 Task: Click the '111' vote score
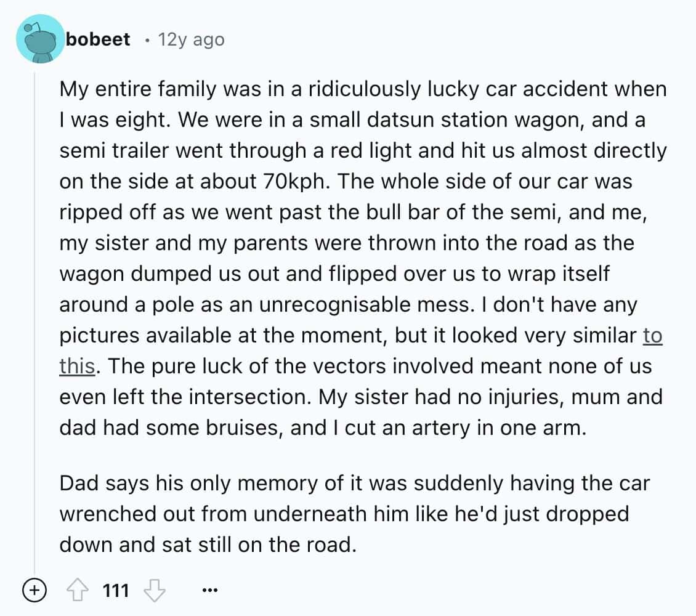115,590
